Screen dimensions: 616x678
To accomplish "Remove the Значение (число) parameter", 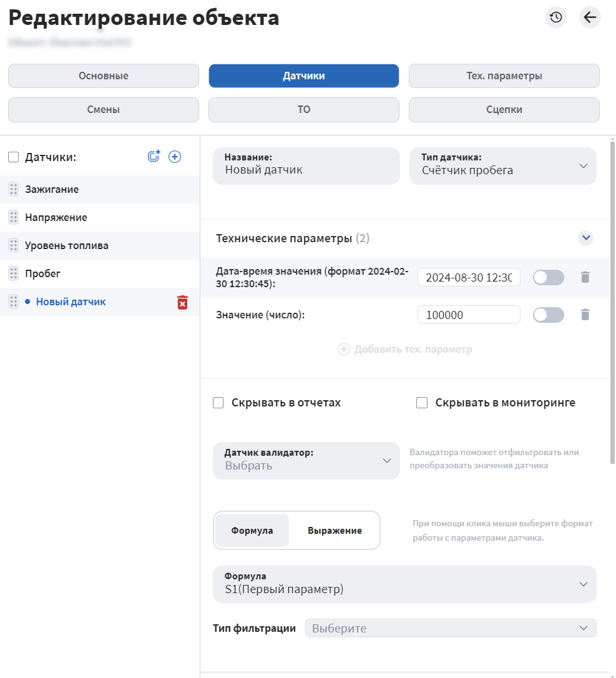I will pos(585,315).
